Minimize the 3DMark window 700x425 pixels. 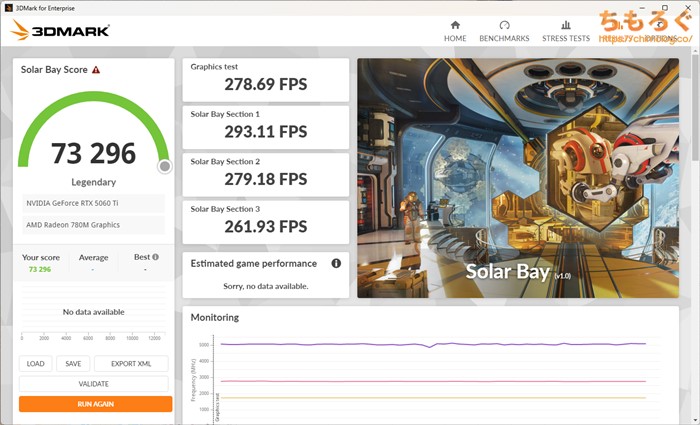click(x=643, y=8)
